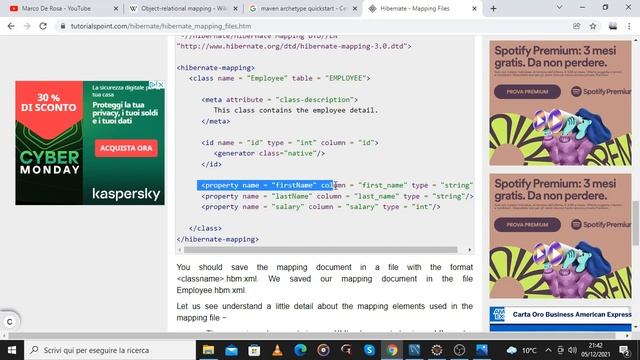
Task: Click Google Chrome taskbar icon
Action: coord(392,350)
